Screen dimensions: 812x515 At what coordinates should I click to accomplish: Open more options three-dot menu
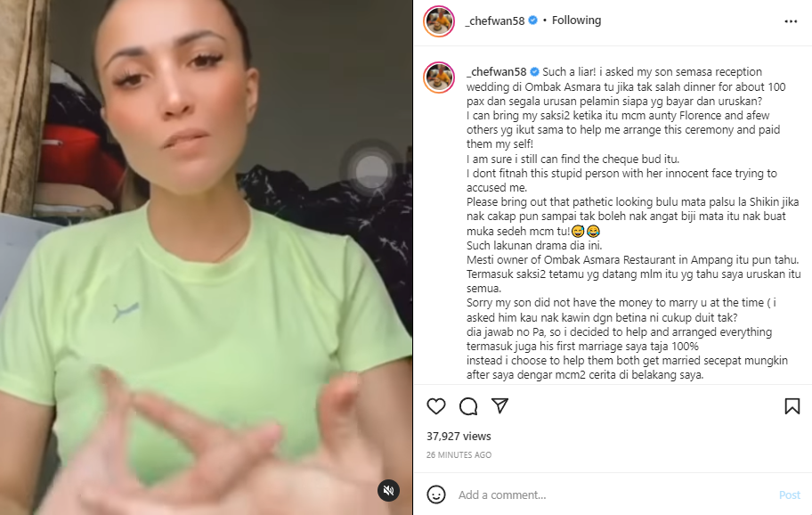(791, 21)
